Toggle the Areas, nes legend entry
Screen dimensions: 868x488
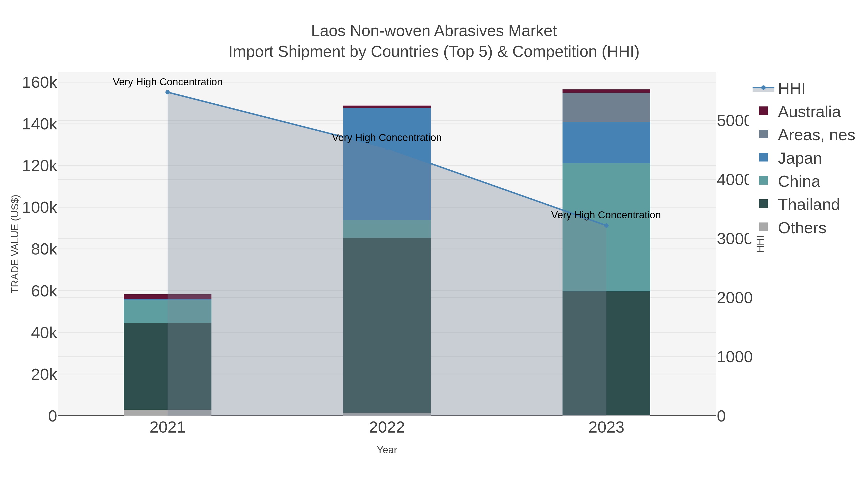tap(807, 135)
